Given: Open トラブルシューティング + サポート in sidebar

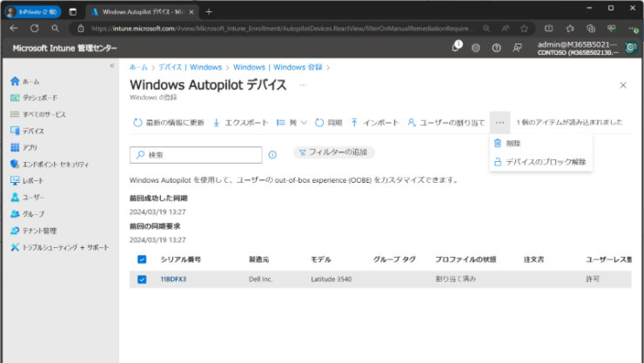Looking at the screenshot, I should coord(60,247).
